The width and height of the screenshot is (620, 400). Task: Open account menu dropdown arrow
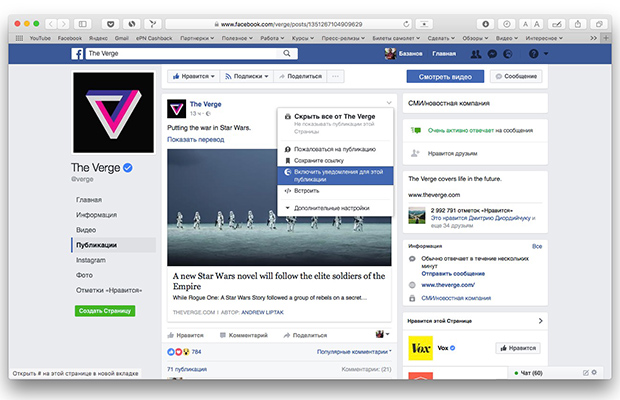(x=546, y=54)
